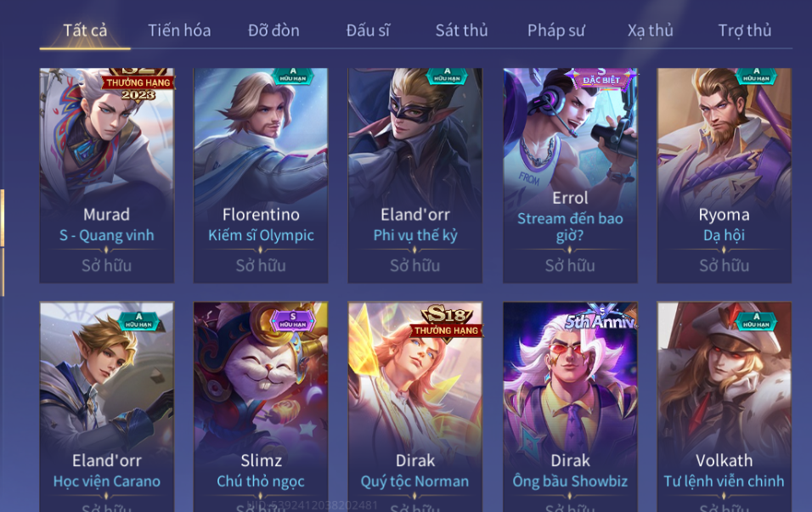Open Eland'orr Phi vụ thế kỷ skin card

[414, 176]
